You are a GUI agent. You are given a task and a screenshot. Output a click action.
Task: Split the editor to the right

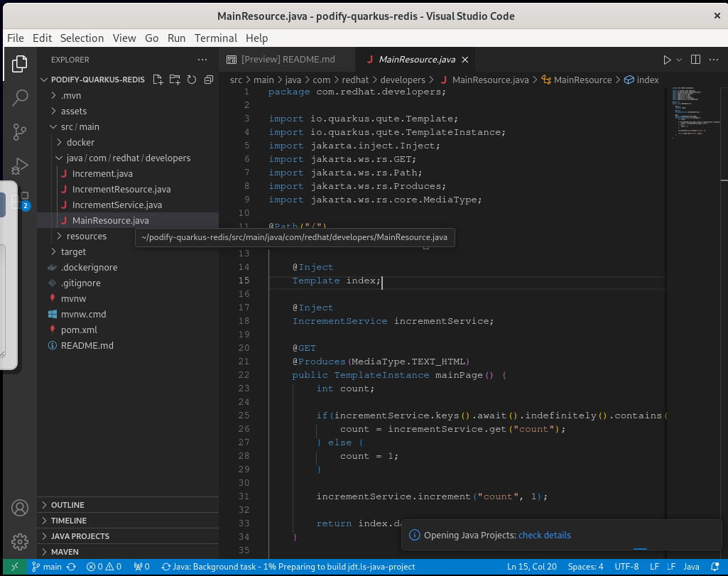coord(695,60)
